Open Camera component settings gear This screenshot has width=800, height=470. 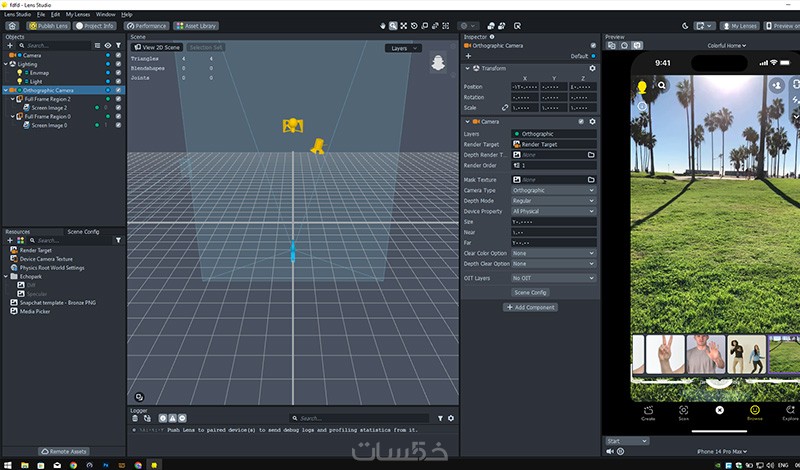pos(592,122)
